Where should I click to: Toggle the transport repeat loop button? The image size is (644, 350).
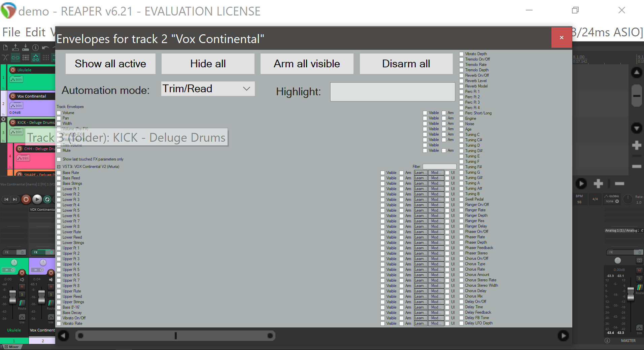[47, 200]
